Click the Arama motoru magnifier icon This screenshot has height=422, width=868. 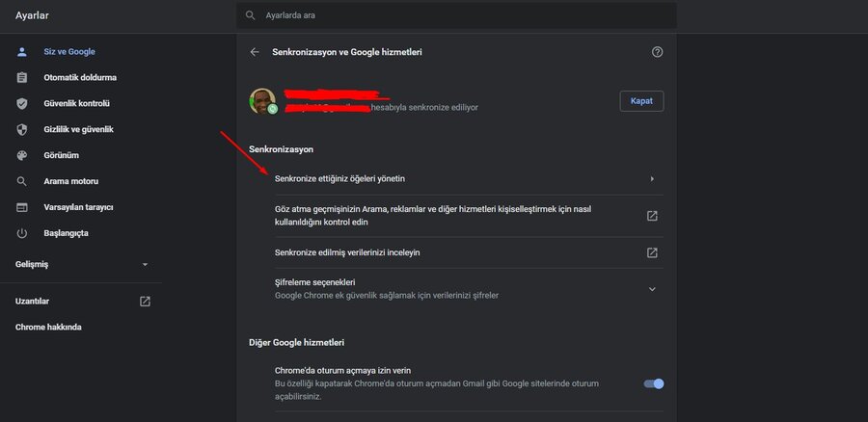[22, 181]
